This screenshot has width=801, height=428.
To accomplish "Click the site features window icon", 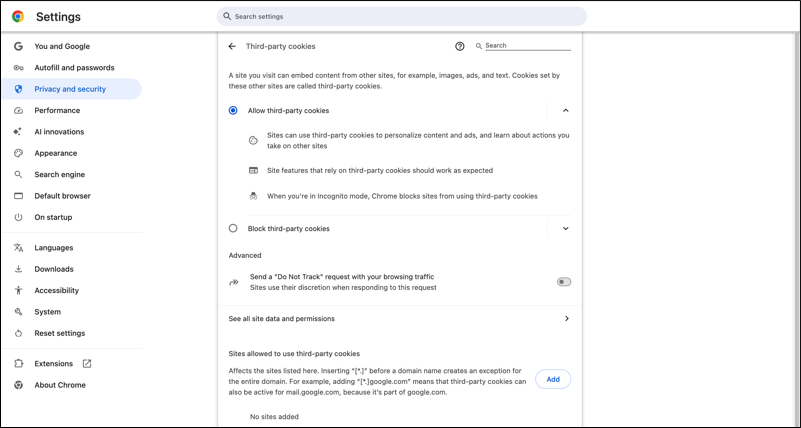I will coord(253,171).
